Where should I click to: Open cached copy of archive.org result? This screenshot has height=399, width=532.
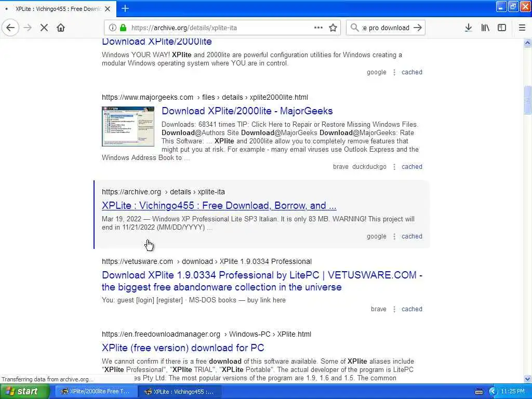[412, 236]
